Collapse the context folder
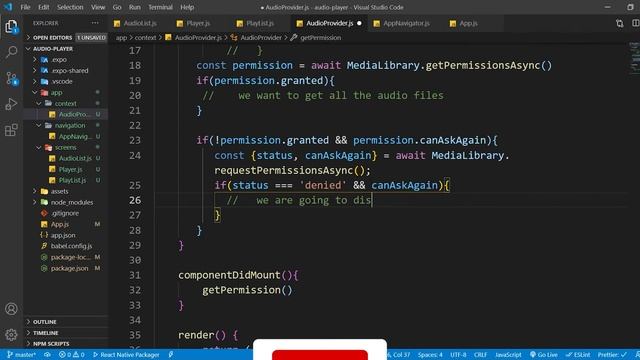This screenshot has height=360, width=640. point(65,104)
